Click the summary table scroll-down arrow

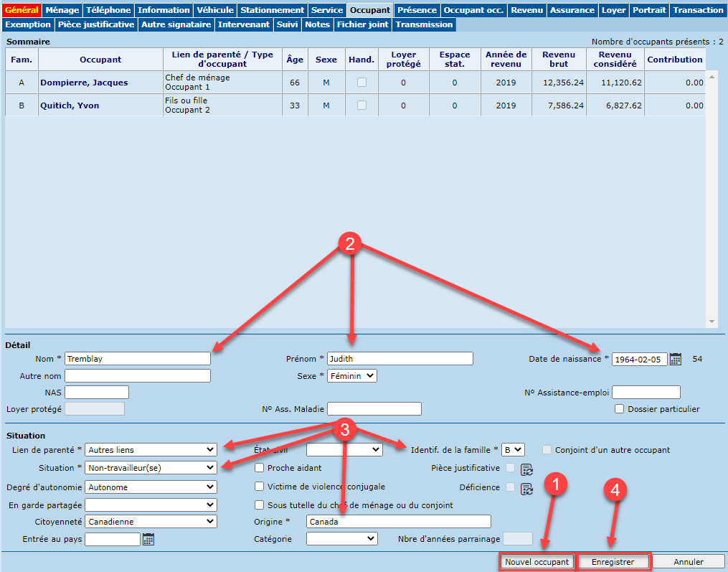tap(711, 322)
